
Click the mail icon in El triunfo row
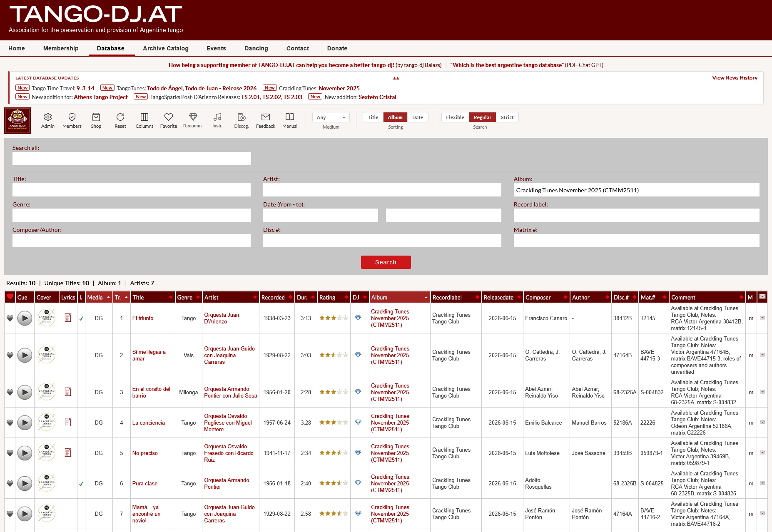[x=762, y=318]
